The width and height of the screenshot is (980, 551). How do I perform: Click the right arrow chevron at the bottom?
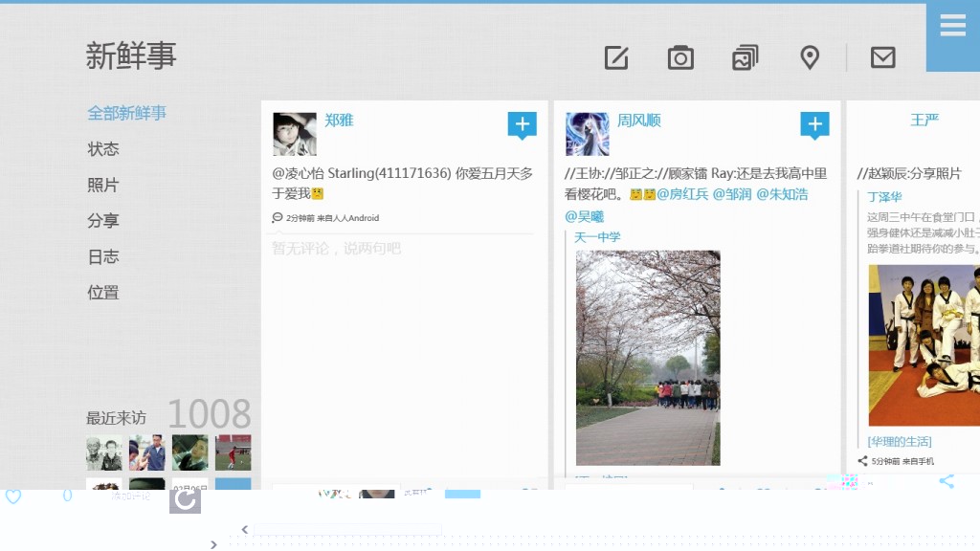coord(213,544)
